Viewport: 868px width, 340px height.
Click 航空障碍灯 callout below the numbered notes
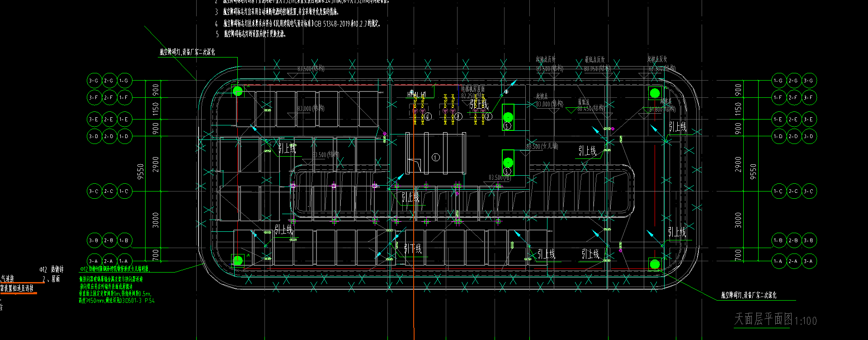pyautogui.click(x=187, y=52)
